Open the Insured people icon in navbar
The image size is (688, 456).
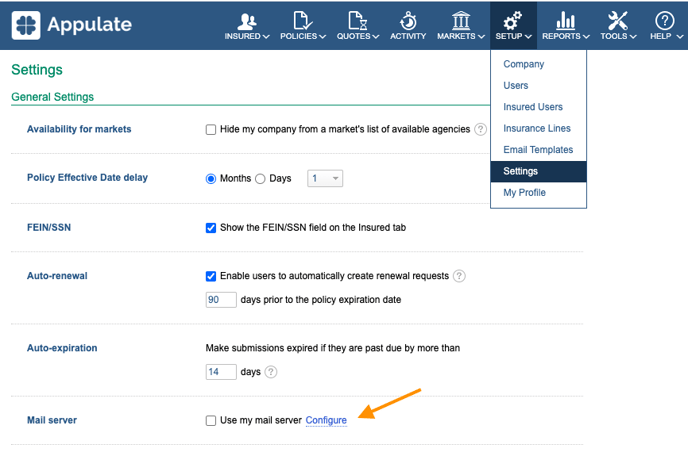pyautogui.click(x=247, y=21)
